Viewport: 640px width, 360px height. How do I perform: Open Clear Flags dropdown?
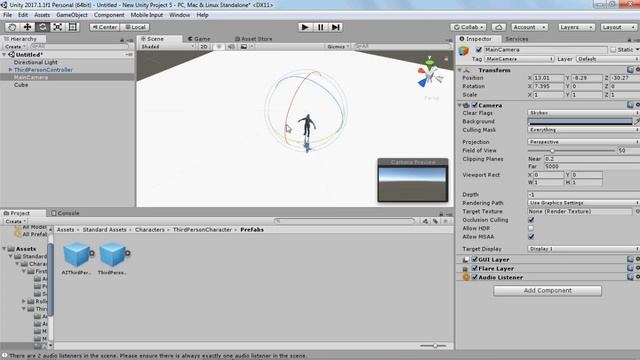tap(583, 113)
